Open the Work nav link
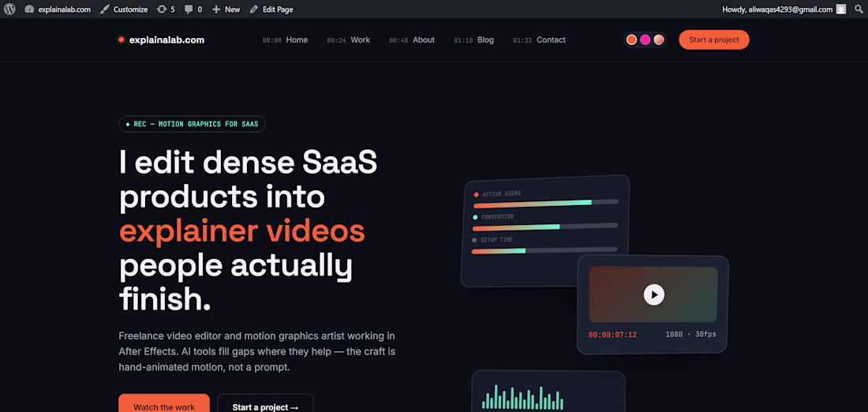868x412 pixels. 348,40
